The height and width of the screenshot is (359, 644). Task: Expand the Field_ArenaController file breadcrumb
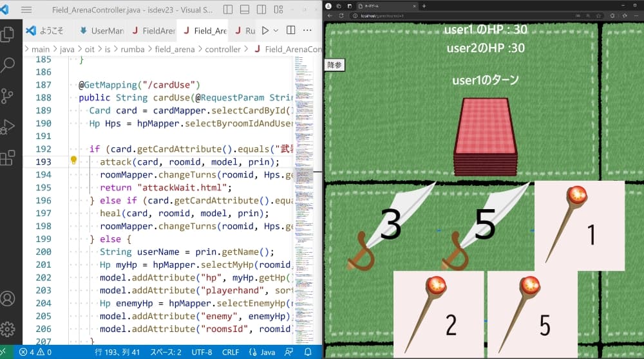pyautogui.click(x=287, y=50)
